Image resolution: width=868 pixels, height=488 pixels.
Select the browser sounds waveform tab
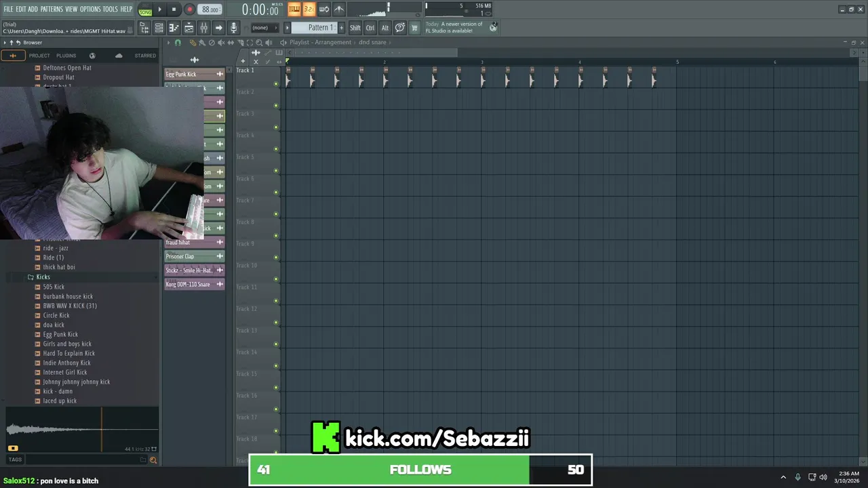point(13,56)
